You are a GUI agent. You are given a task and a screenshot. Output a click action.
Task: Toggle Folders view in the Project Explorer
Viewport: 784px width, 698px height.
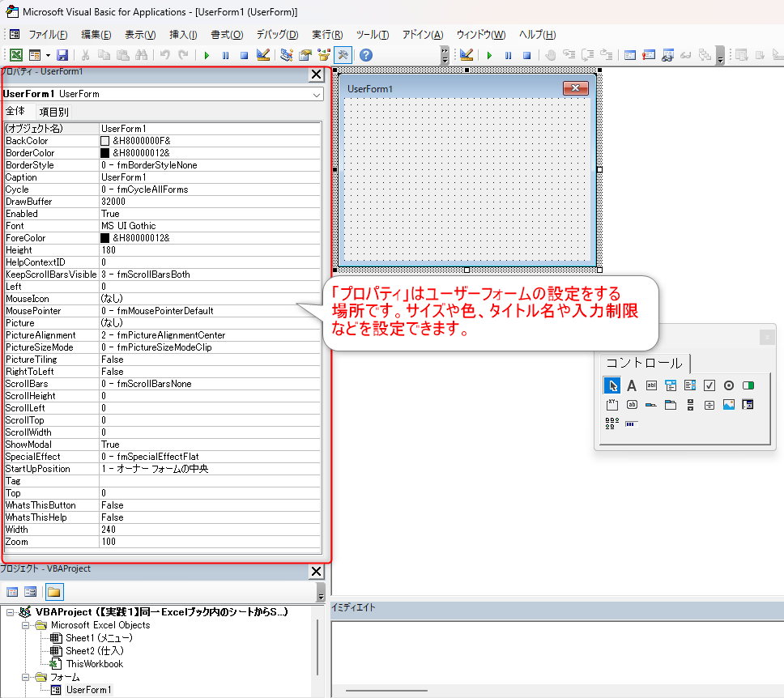coord(54,593)
